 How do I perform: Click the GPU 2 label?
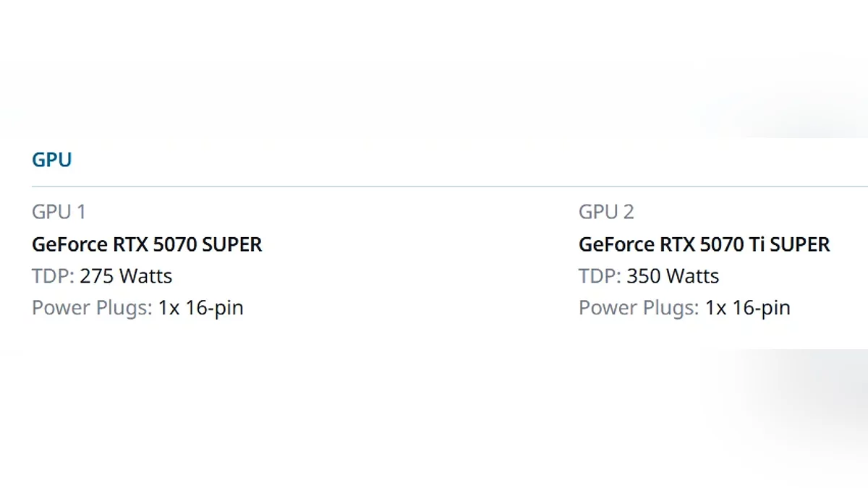(x=606, y=212)
